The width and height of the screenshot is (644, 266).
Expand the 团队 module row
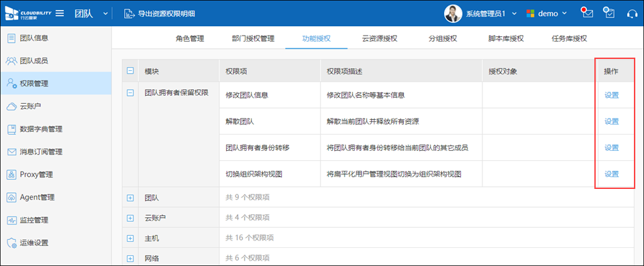click(130, 198)
